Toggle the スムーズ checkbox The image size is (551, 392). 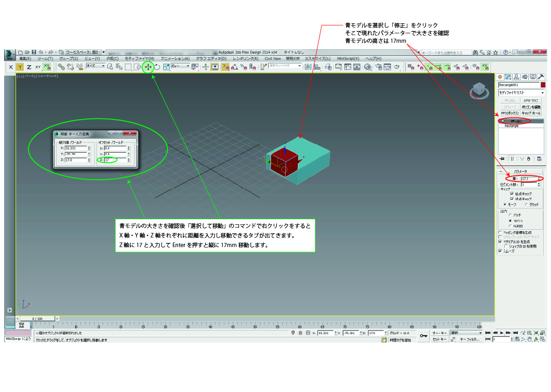tap(500, 251)
